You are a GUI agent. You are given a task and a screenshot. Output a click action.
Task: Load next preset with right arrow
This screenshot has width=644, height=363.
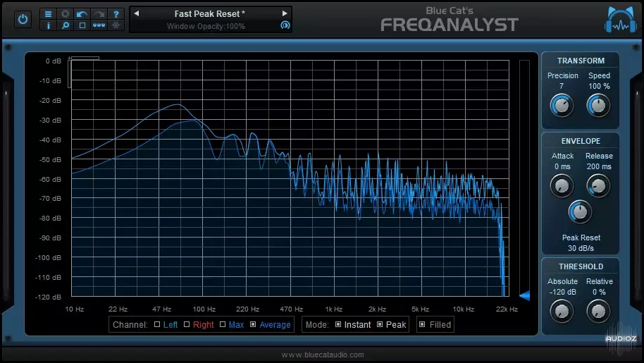[x=285, y=13]
